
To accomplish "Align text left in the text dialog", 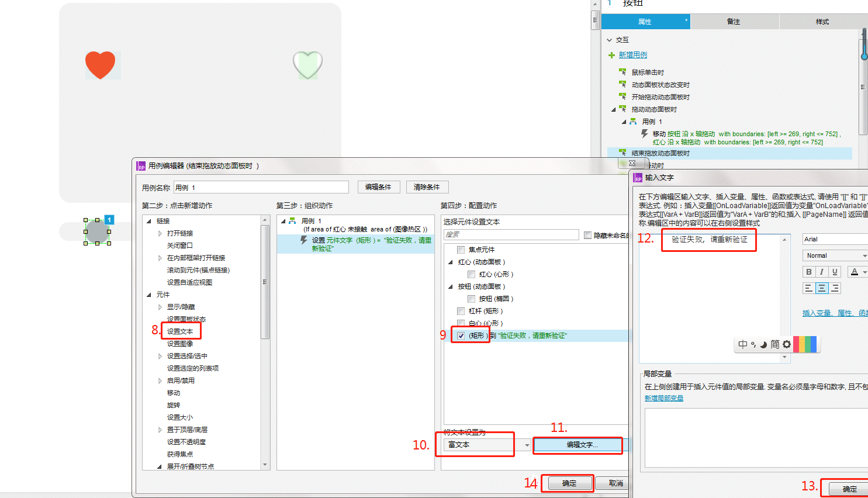I will click(x=809, y=288).
